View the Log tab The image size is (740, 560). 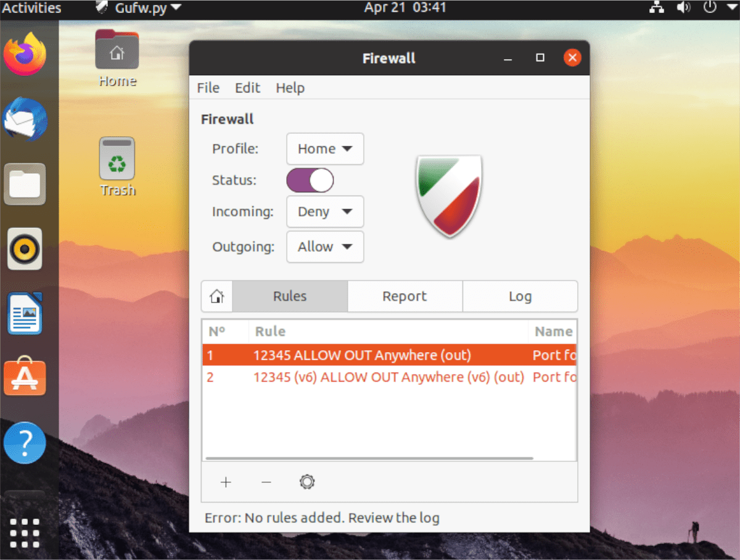pyautogui.click(x=520, y=296)
